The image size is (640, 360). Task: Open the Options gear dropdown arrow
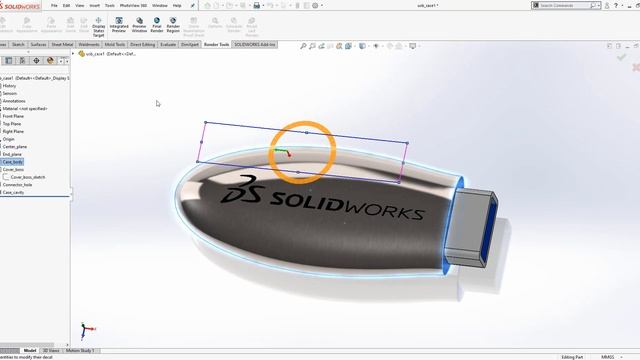tap(322, 6)
